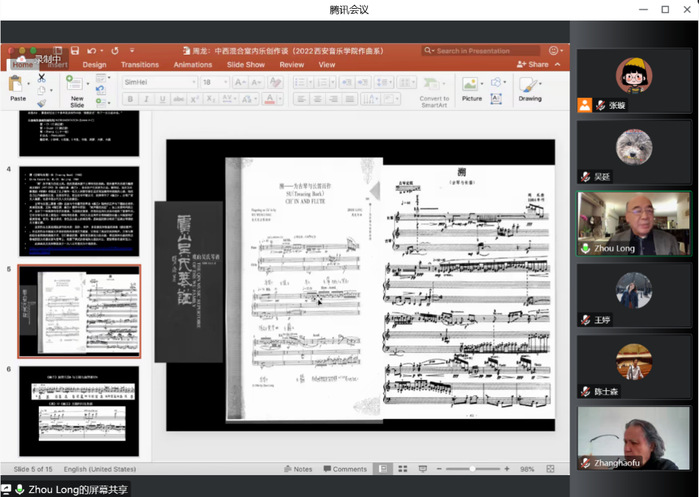699x497 pixels.
Task: Select the Drawing tool
Action: (x=530, y=87)
